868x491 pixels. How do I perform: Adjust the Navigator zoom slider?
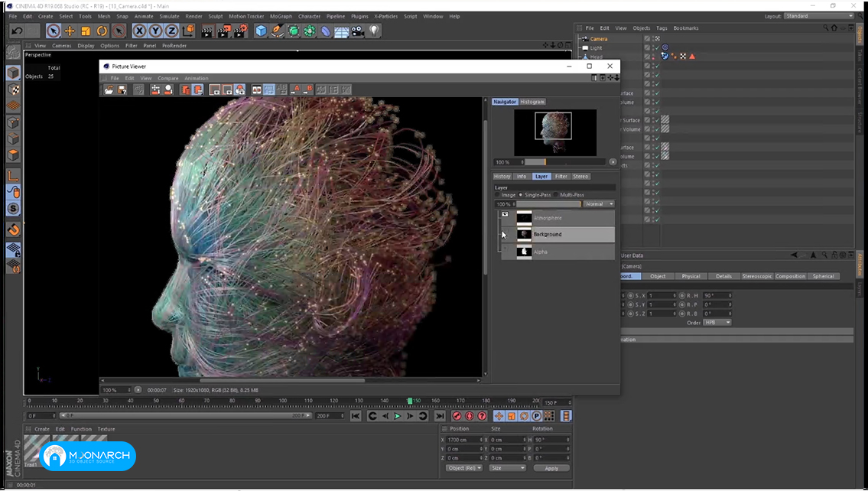(x=565, y=162)
